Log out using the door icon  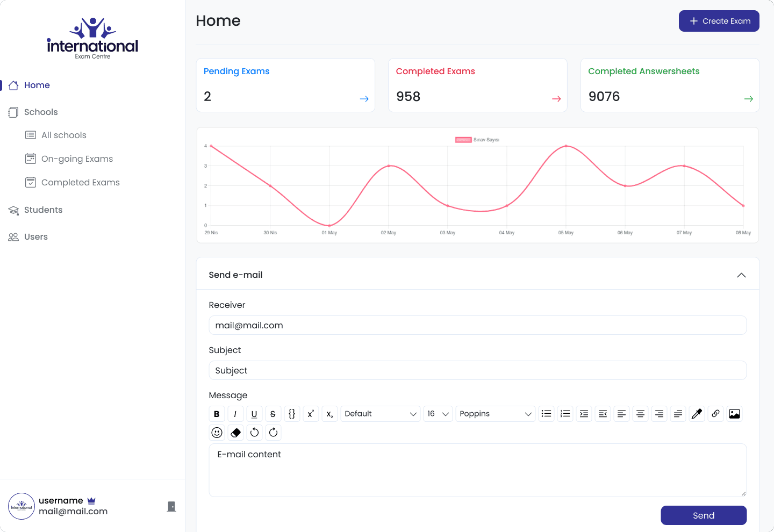171,506
